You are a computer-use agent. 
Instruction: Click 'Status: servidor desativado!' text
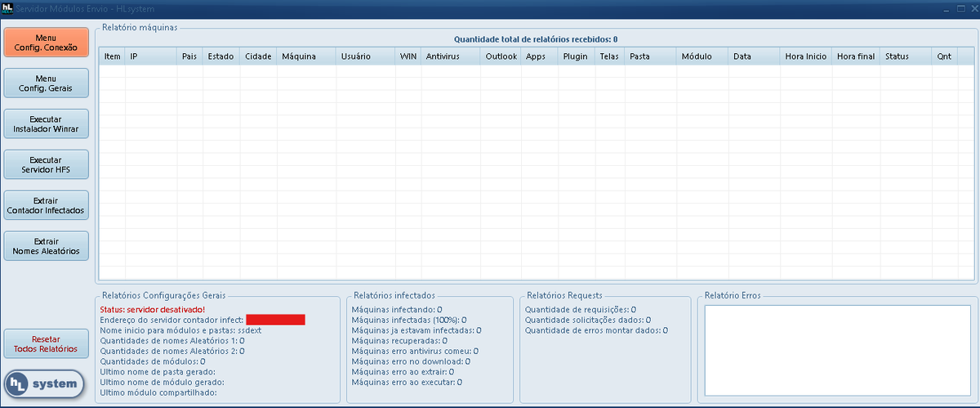coord(153,309)
